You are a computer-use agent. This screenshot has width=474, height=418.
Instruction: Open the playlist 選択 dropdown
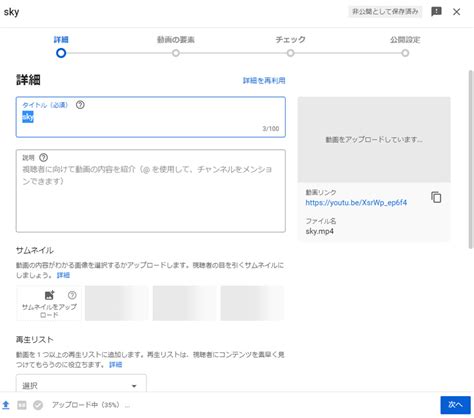81,383
